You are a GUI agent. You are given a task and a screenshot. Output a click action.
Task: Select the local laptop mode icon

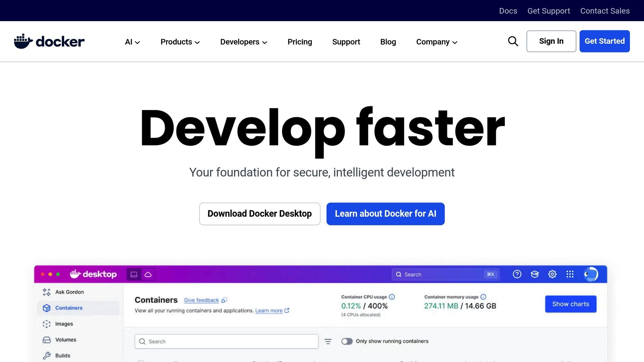tap(134, 274)
